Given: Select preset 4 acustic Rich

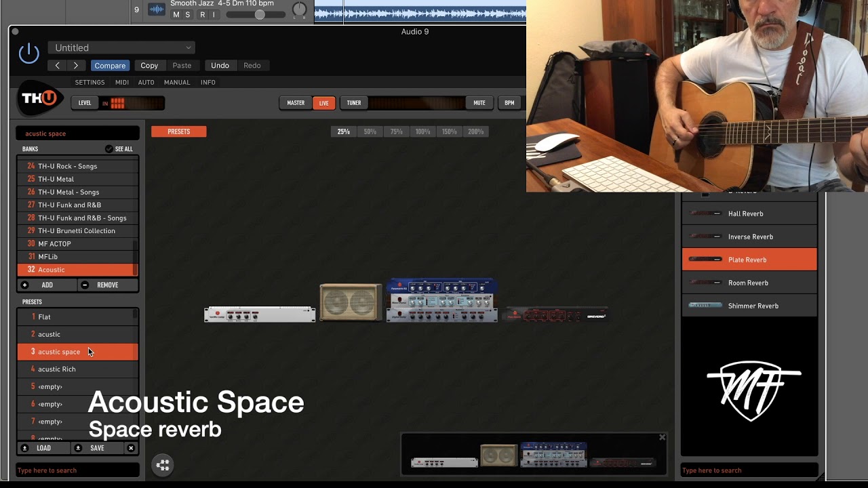Looking at the screenshot, I should [x=78, y=369].
